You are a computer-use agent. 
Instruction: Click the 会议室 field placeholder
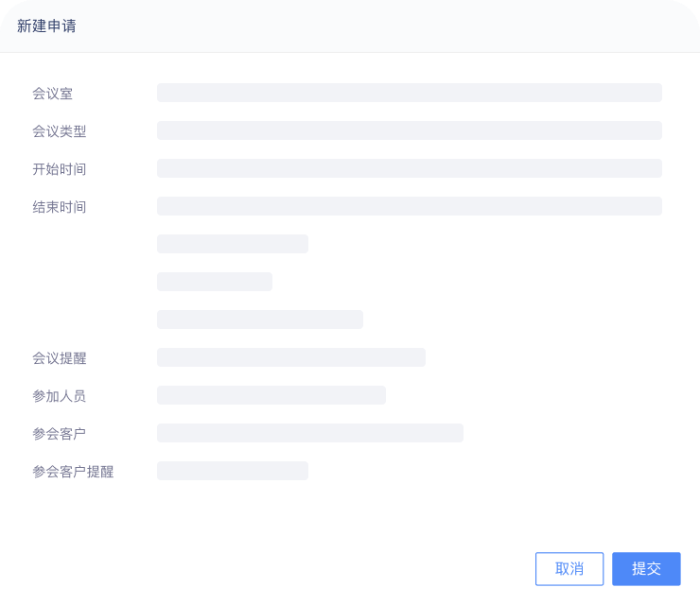(409, 93)
